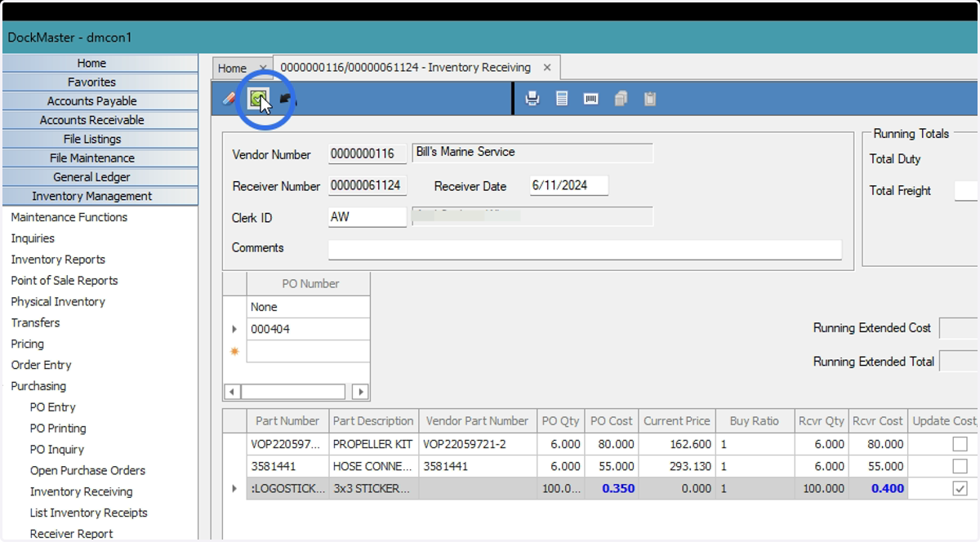
Task: Click the barcode icon in toolbar
Action: coord(591,99)
